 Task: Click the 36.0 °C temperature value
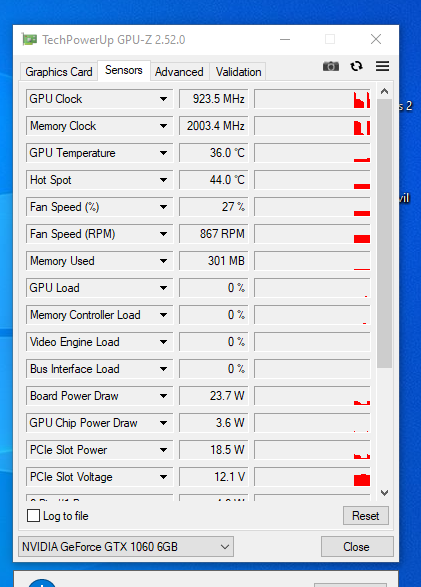(214, 153)
